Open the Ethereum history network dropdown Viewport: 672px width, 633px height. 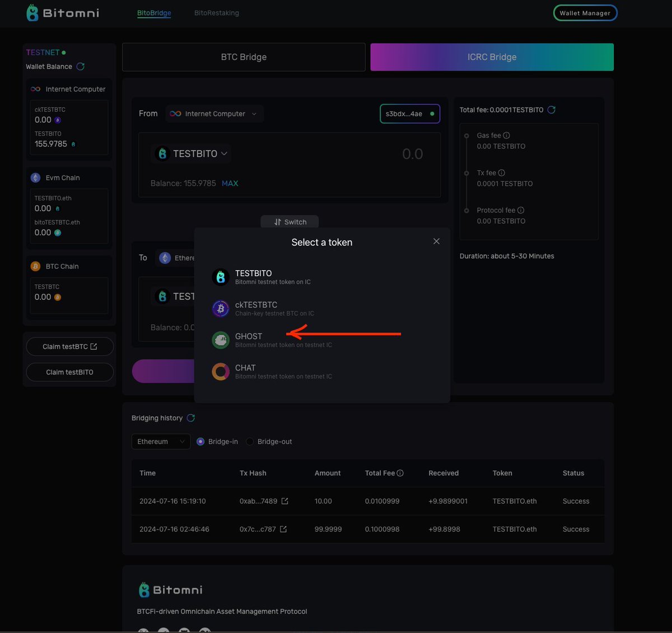(161, 442)
